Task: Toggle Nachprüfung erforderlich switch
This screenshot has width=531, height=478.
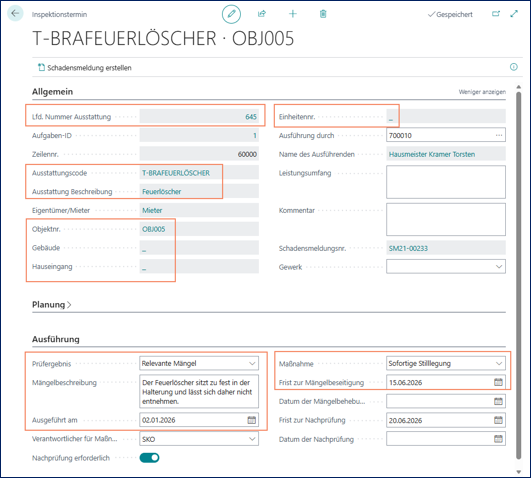Action: click(149, 458)
